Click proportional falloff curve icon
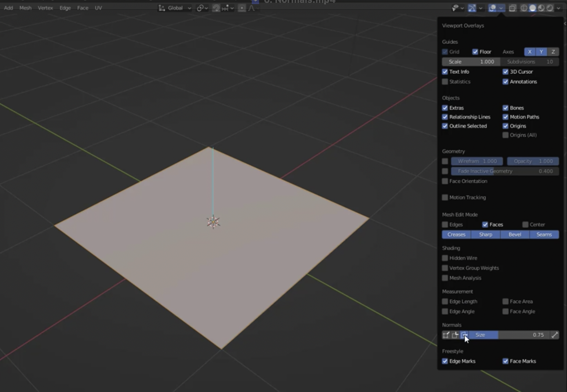This screenshot has width=567, height=392. click(252, 8)
